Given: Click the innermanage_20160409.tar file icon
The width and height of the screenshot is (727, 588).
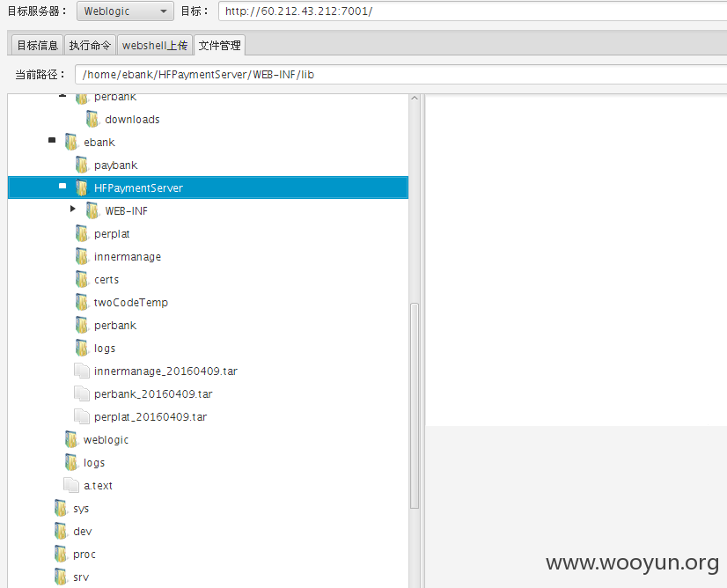Looking at the screenshot, I should (82, 371).
